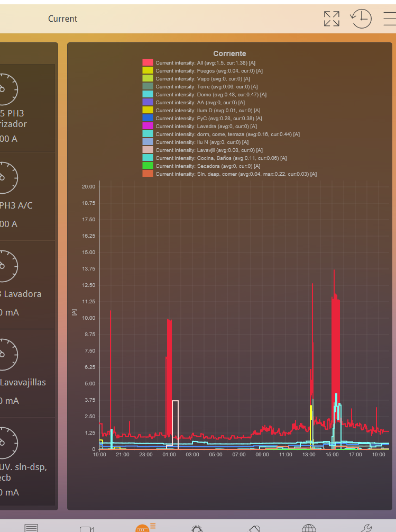
Task: Open the camera icon in bottom bar
Action: point(87,528)
